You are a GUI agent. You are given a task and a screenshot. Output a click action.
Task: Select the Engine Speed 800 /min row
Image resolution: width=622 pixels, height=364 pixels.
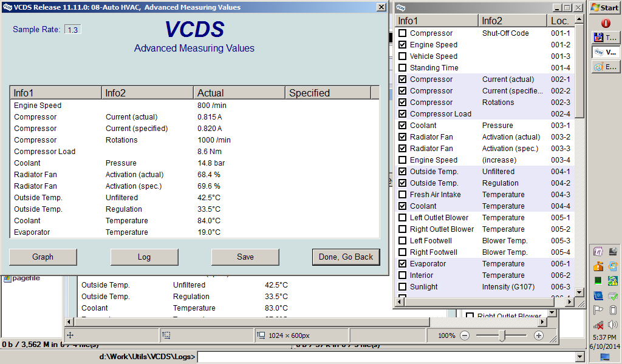click(194, 106)
